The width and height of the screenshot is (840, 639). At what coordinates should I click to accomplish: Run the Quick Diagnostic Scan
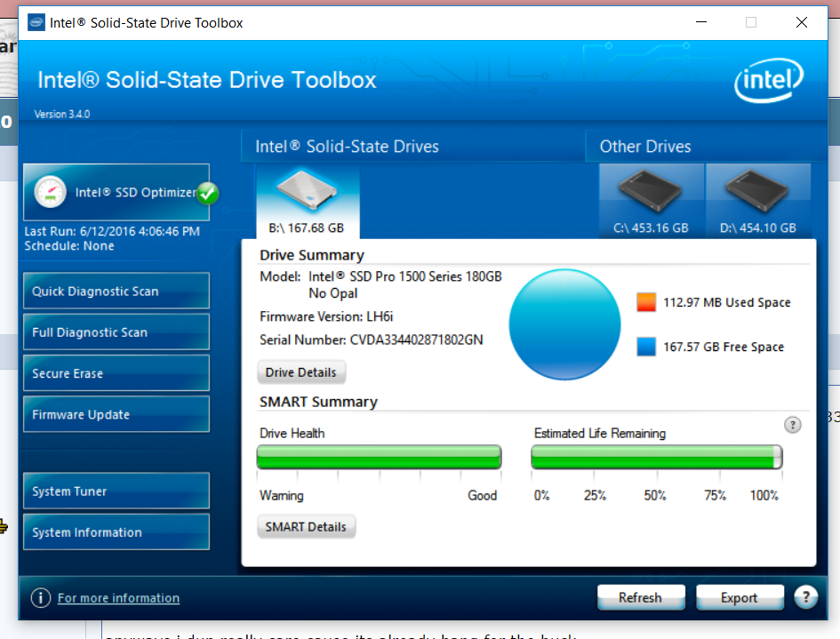(x=116, y=292)
